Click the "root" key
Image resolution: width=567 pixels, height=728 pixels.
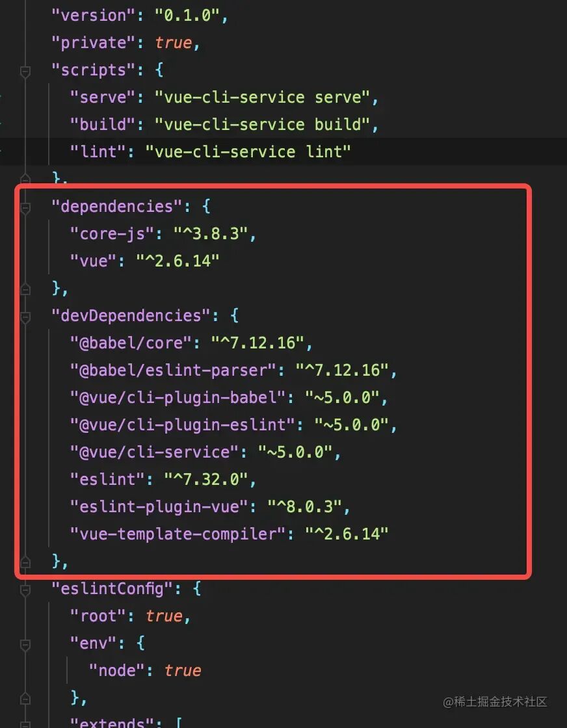coord(98,616)
